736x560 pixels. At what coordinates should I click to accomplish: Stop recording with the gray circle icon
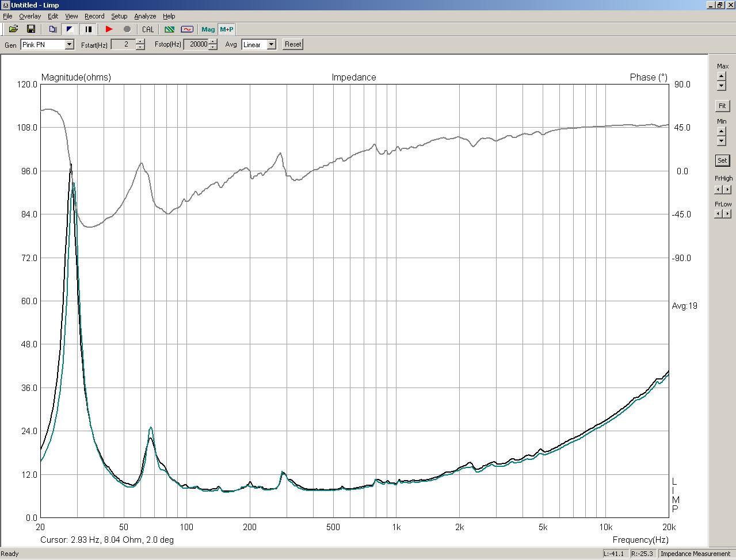point(127,29)
